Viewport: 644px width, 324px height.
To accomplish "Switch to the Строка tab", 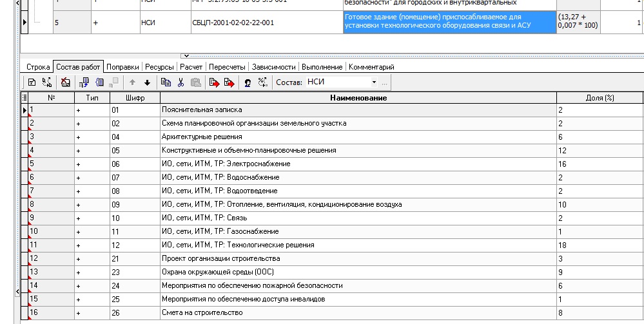I will (x=38, y=67).
